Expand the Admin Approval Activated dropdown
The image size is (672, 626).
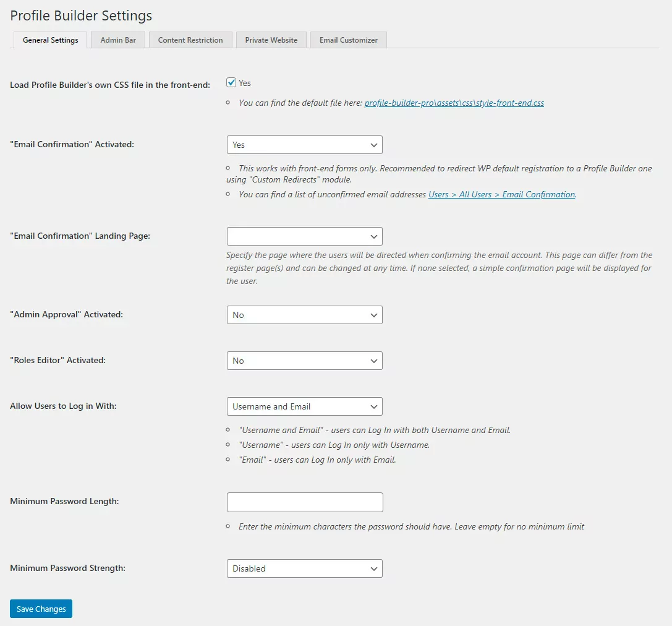tap(305, 315)
